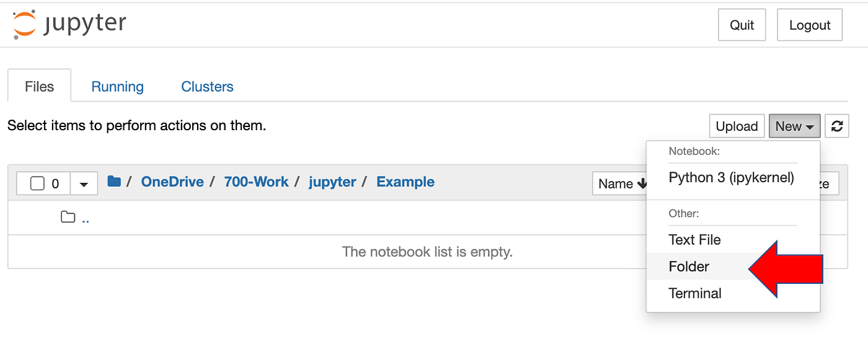Expand the item selection dropdown arrow
The width and height of the screenshot is (868, 362).
84,183
